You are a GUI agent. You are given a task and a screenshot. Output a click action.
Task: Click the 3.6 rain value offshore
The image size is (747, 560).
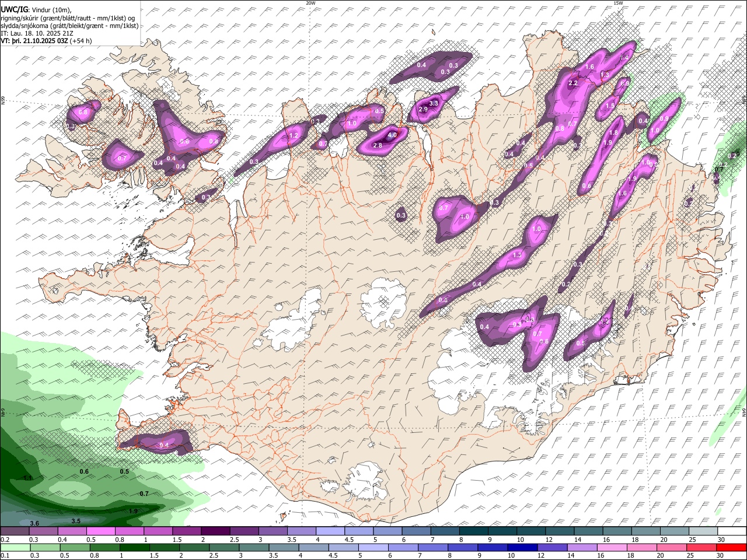[34, 523]
